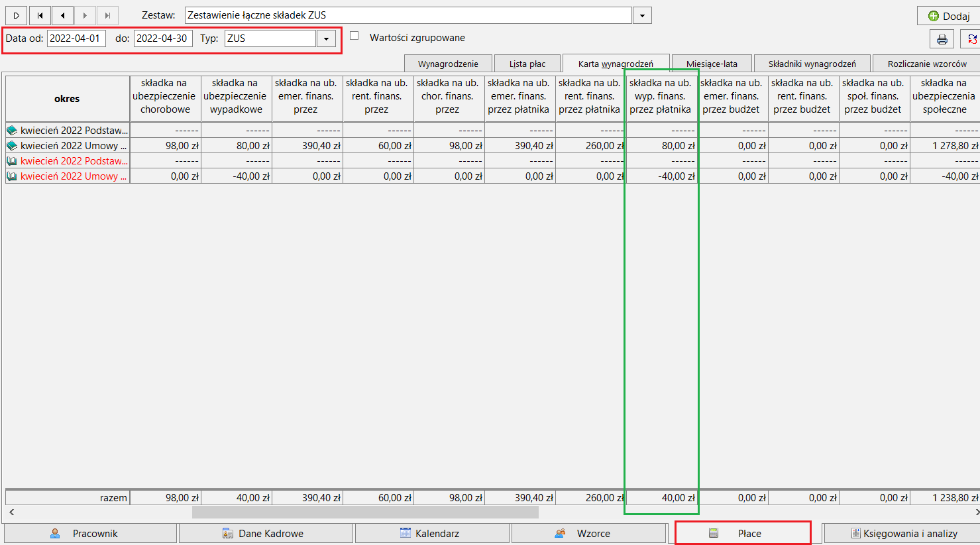Click the Zestaw combo text field

click(x=408, y=15)
